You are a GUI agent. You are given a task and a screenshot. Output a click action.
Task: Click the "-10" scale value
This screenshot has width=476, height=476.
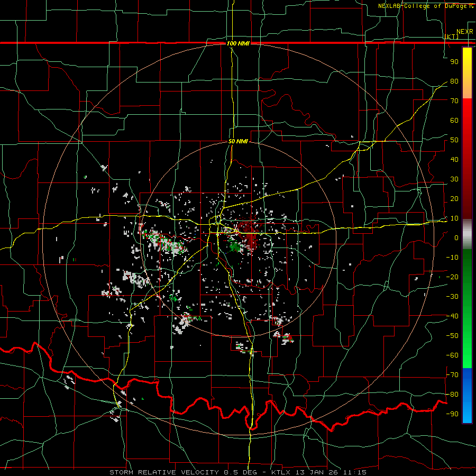452,258
